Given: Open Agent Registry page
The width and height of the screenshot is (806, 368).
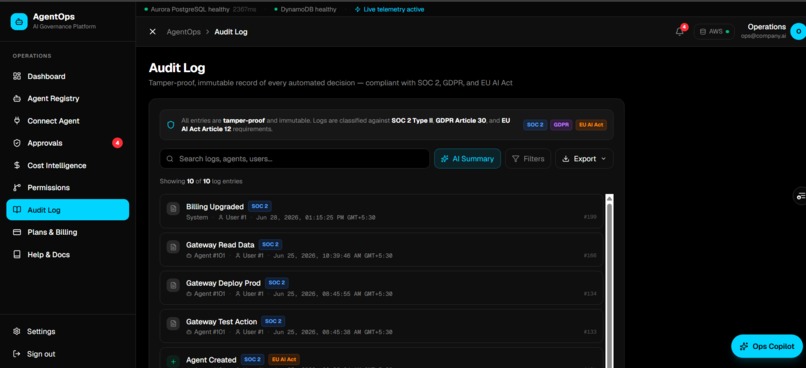Looking at the screenshot, I should click(68, 99).
